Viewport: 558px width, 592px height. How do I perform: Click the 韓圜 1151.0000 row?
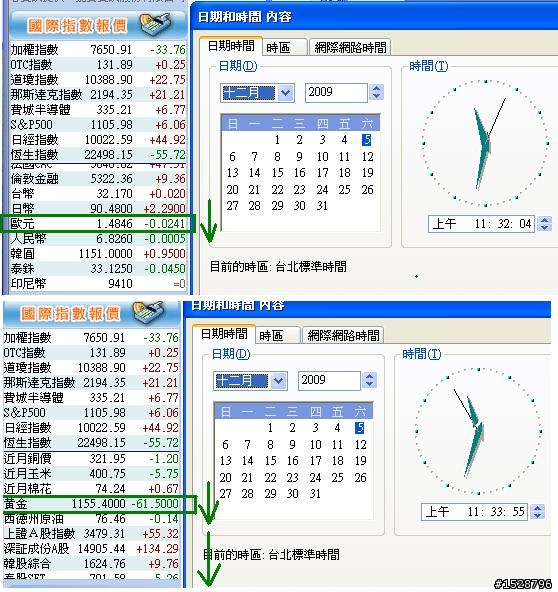pyautogui.click(x=98, y=254)
